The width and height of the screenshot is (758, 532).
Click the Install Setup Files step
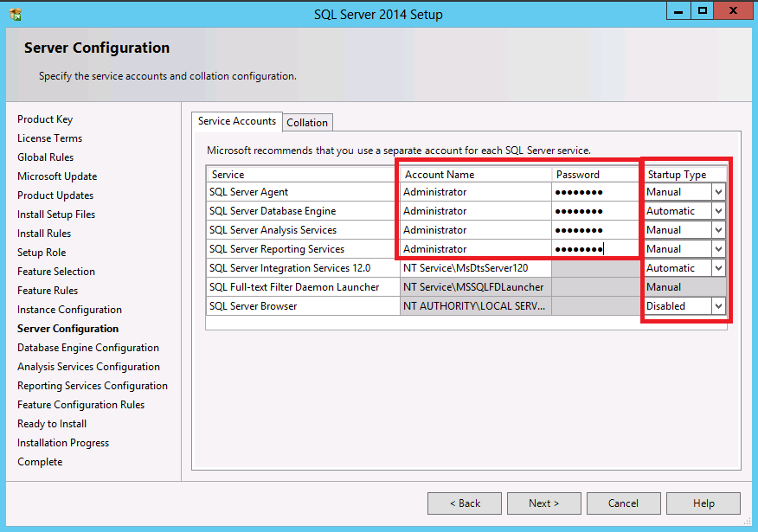point(56,215)
